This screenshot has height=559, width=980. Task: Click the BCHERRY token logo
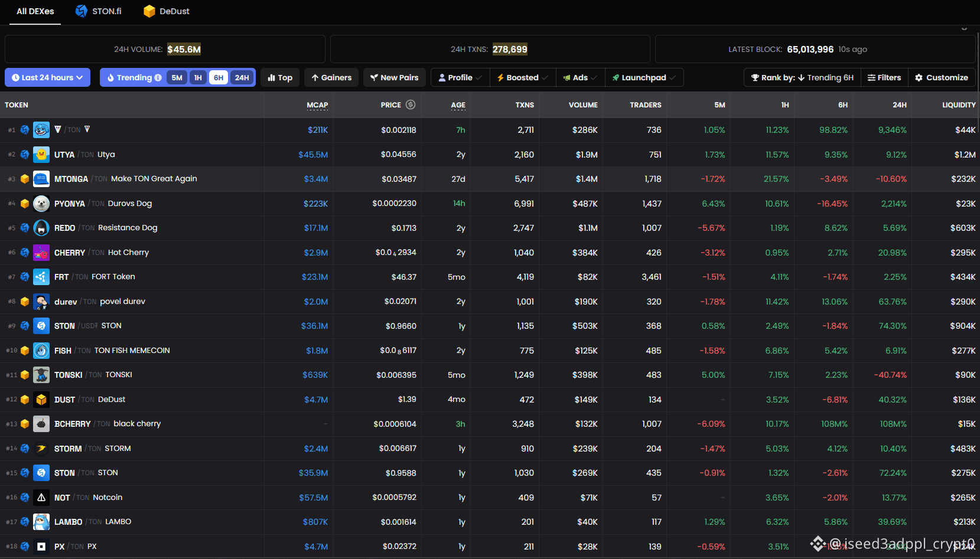41,424
